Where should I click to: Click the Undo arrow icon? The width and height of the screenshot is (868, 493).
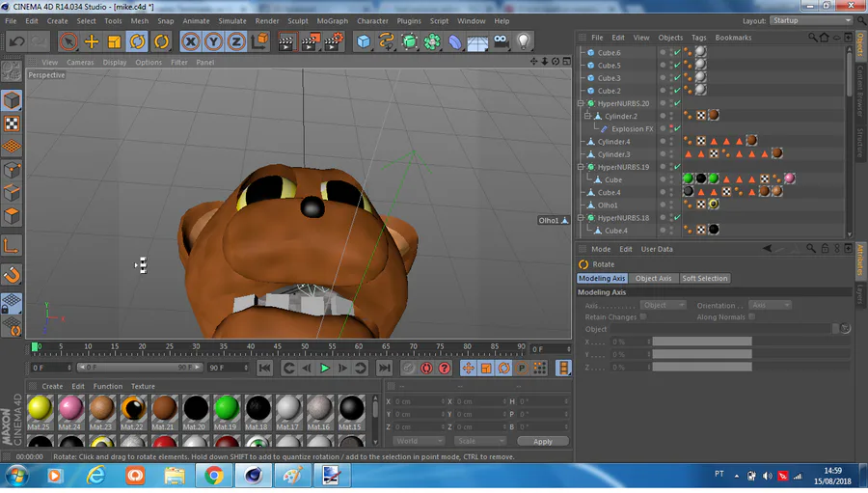(16, 41)
